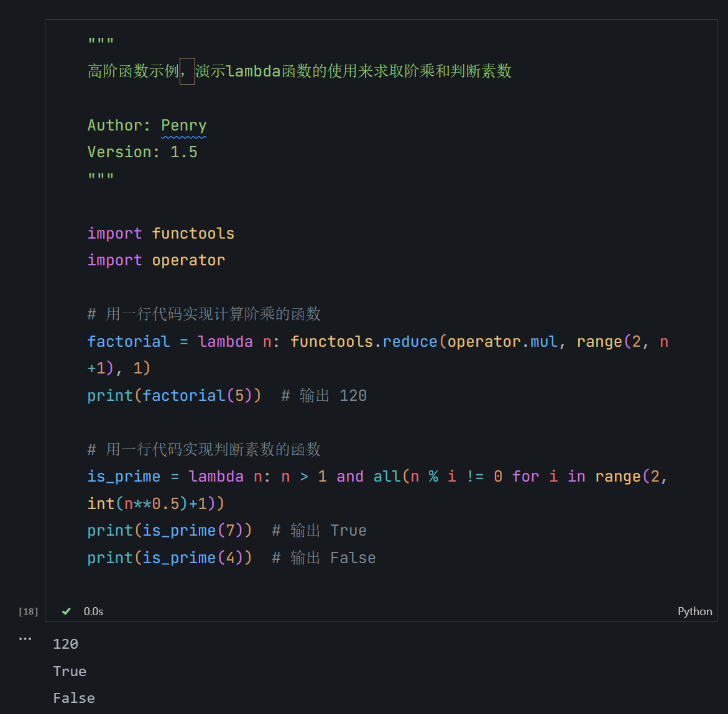Click the is_prime variable name in its assignment

(124, 477)
